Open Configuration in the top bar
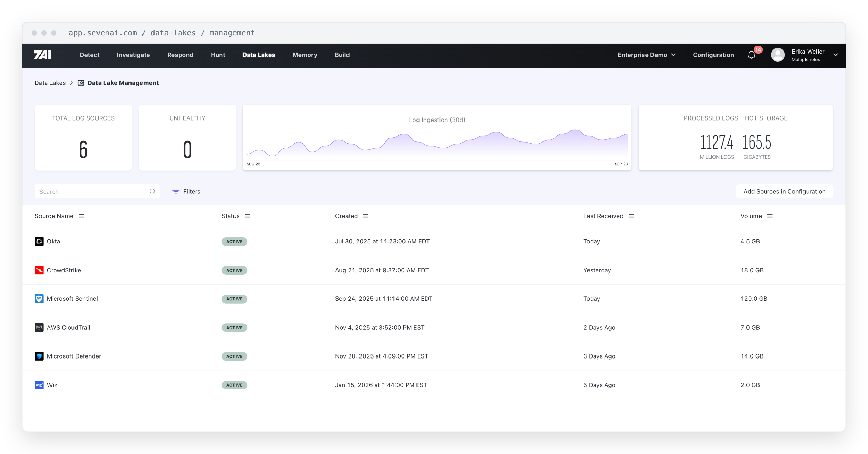Viewport: 868px width, 454px height. [713, 55]
